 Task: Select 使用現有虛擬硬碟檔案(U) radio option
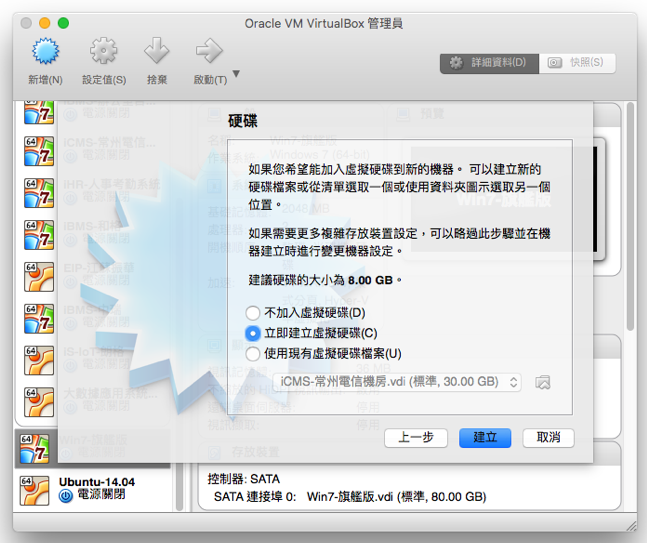(x=253, y=354)
